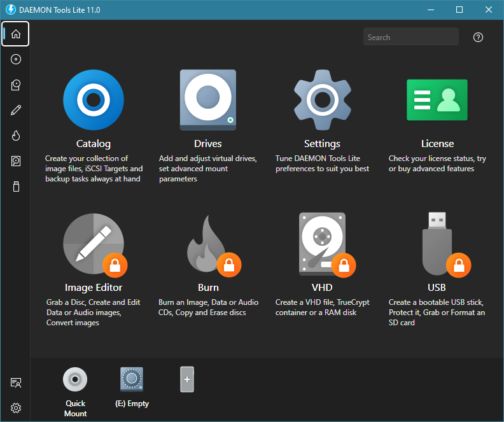The height and width of the screenshot is (422, 504).
Task: Click the VHD heading text
Action: click(x=322, y=287)
